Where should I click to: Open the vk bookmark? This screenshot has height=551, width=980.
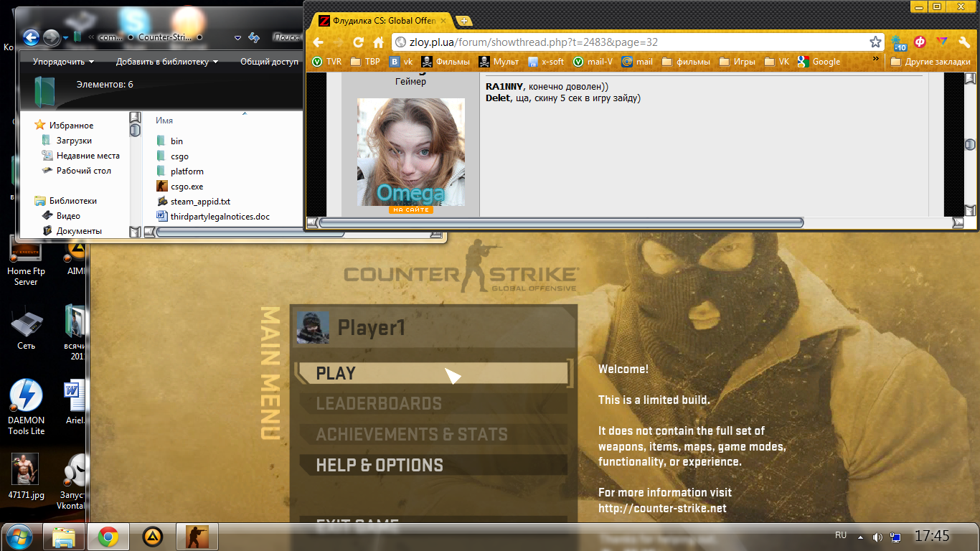401,62
